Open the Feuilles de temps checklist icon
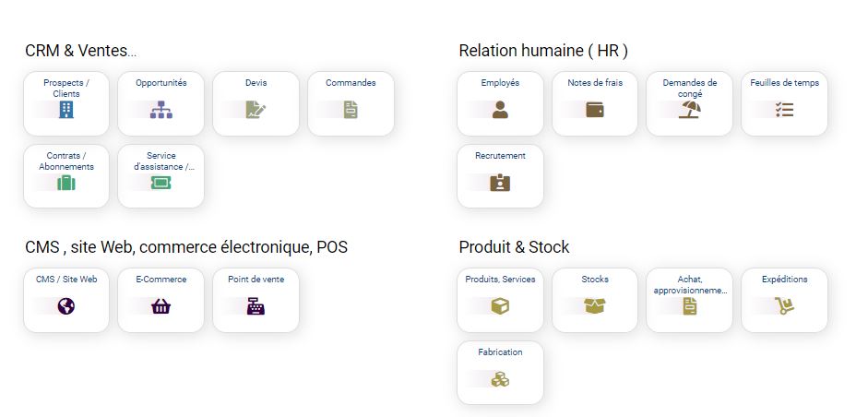The height and width of the screenshot is (417, 868). click(785, 110)
